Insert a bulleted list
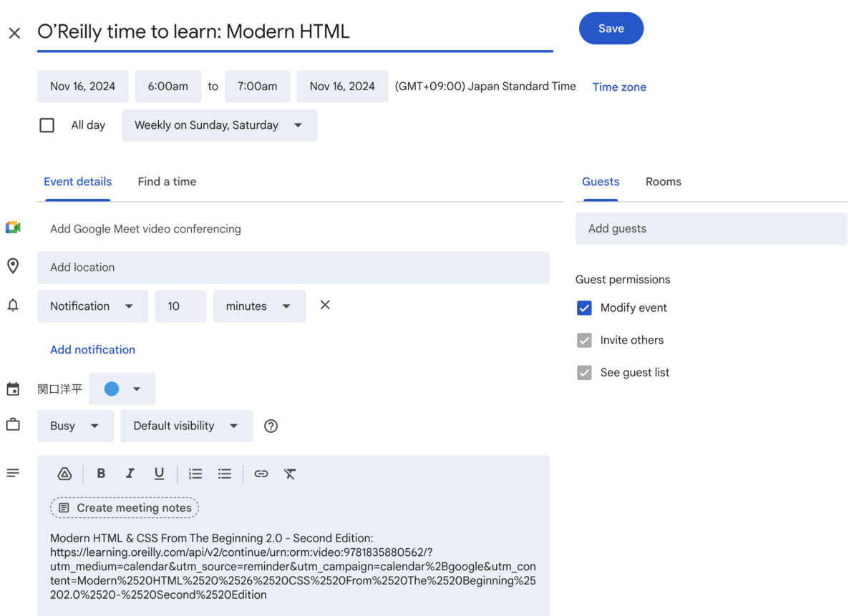The height and width of the screenshot is (616, 859). tap(225, 474)
